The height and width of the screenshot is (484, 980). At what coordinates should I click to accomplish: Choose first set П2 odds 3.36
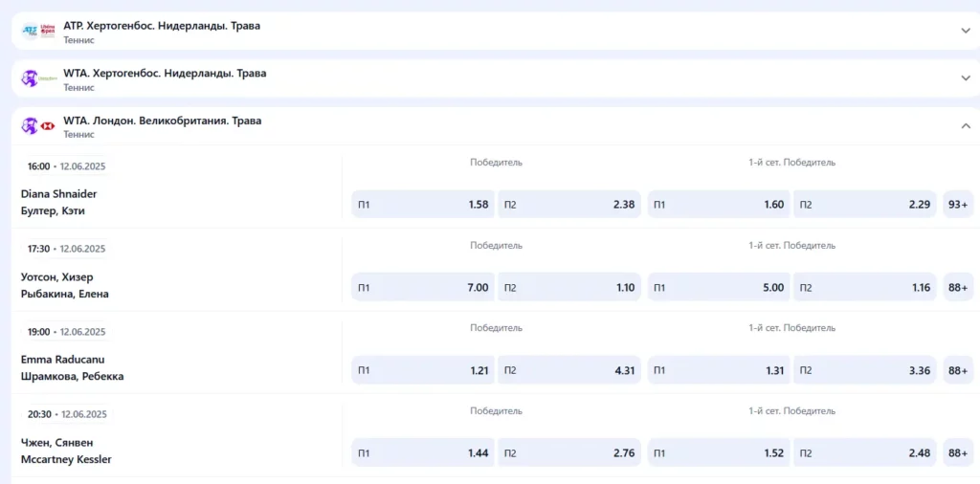pos(865,370)
